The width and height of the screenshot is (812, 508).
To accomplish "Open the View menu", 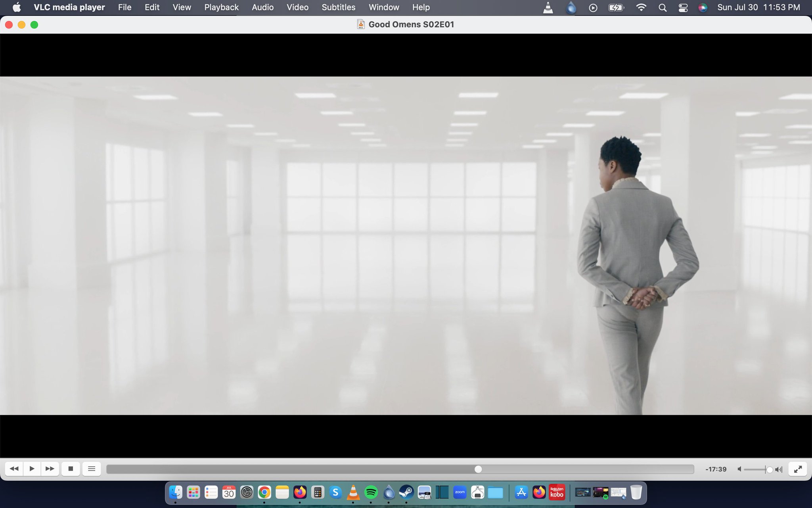I will [x=182, y=7].
